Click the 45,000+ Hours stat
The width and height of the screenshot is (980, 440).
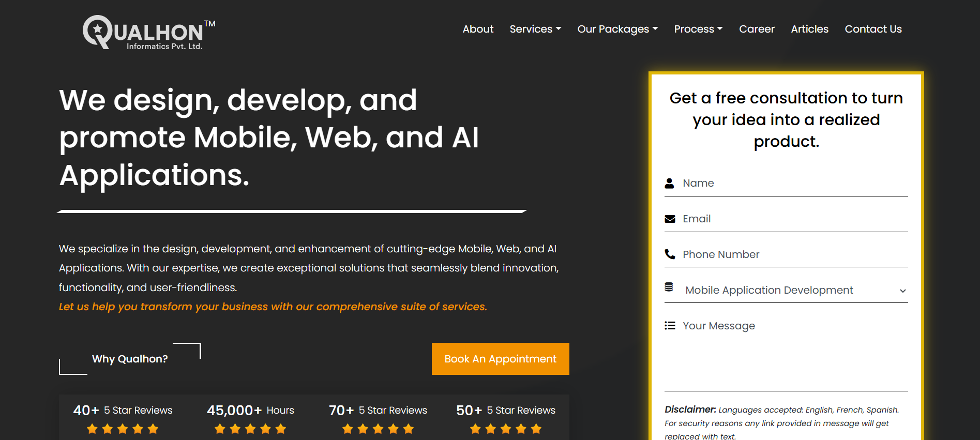[x=250, y=410]
